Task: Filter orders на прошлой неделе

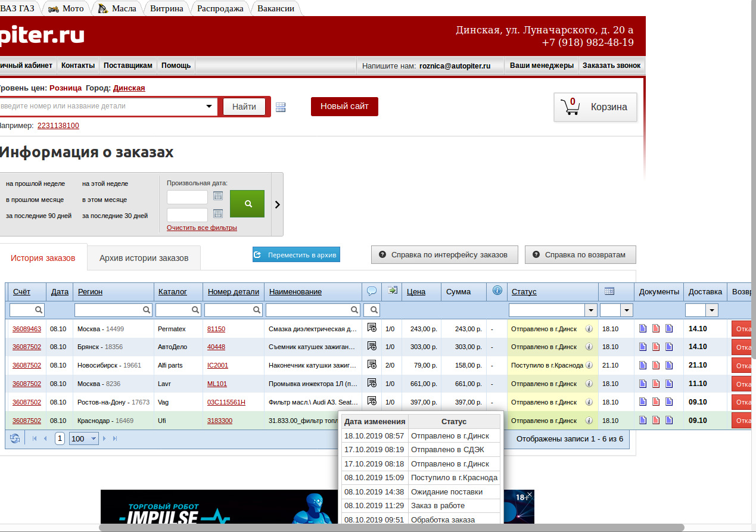Action: [x=35, y=183]
